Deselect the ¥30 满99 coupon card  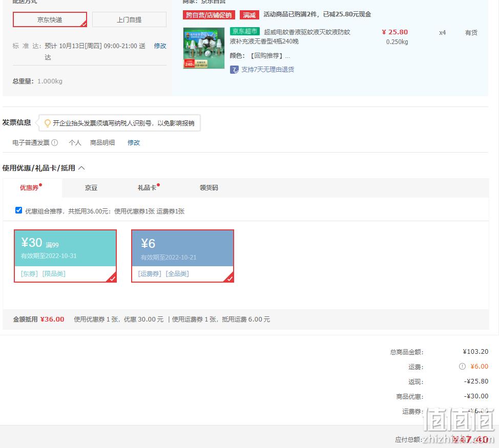point(65,256)
